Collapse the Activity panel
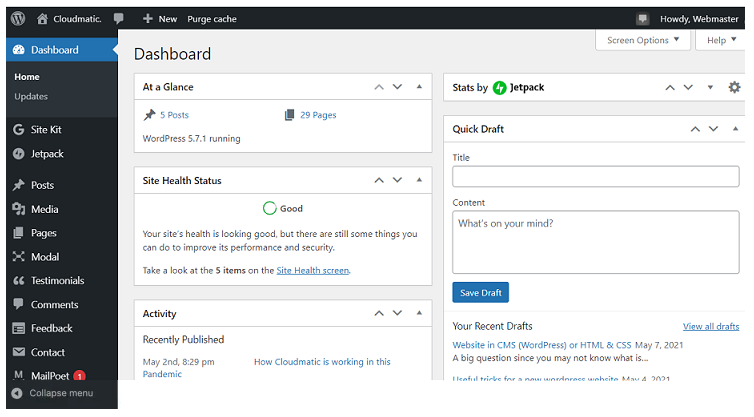Image resolution: width=754 pixels, height=417 pixels. point(419,313)
